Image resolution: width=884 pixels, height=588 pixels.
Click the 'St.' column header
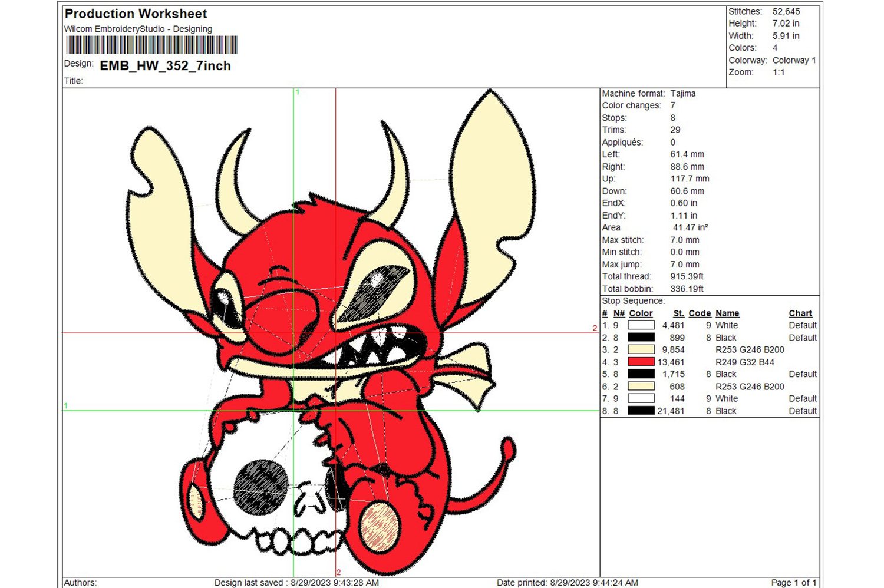pos(679,313)
